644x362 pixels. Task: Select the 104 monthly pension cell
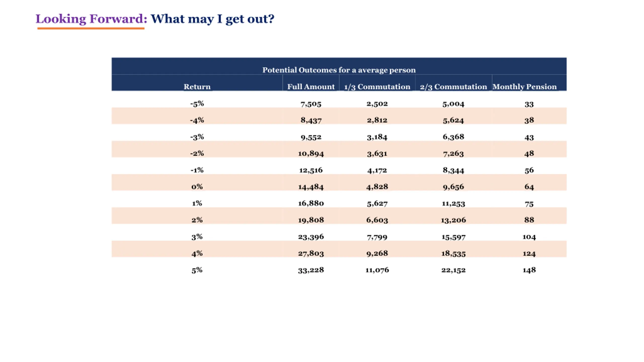click(x=529, y=237)
